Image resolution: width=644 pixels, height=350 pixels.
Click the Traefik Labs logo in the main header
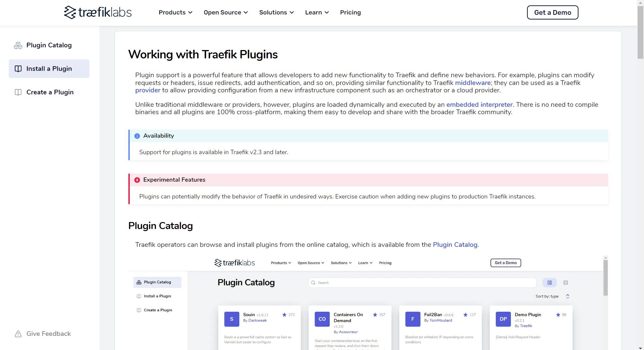pos(98,12)
